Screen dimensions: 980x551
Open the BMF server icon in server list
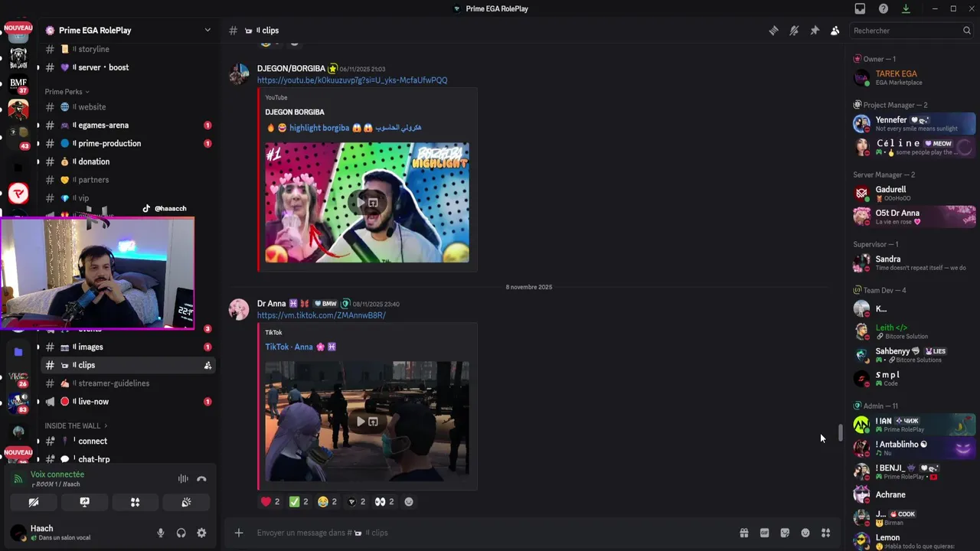click(18, 84)
